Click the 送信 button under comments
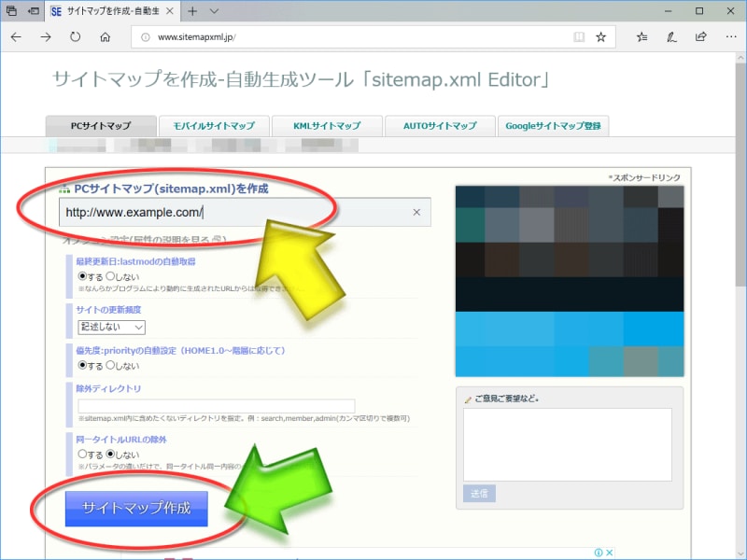 point(479,493)
